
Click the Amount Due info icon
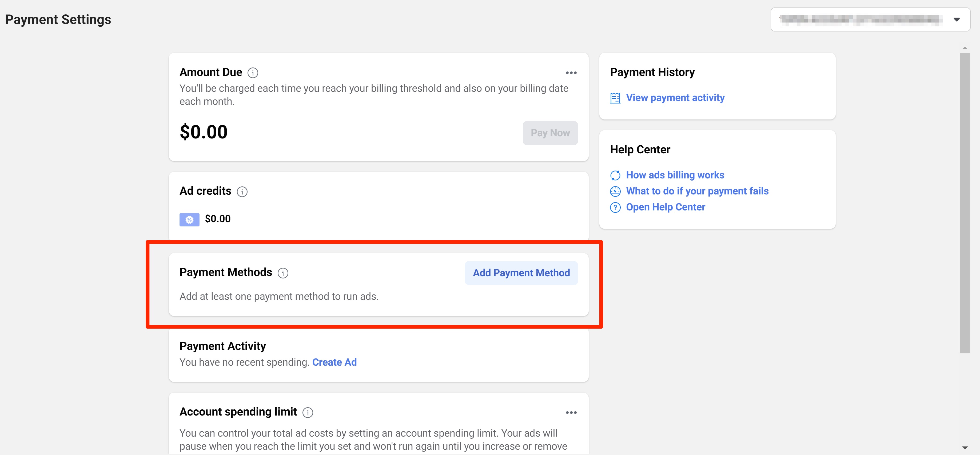253,72
